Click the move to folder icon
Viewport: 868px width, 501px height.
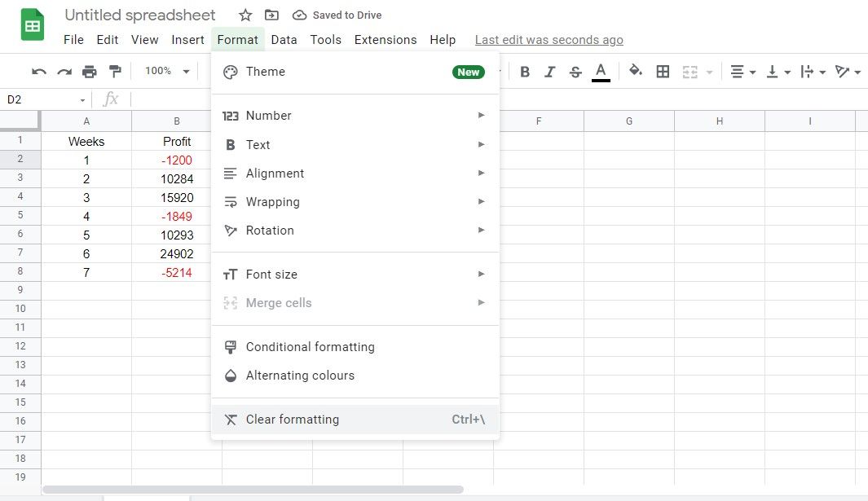(271, 15)
